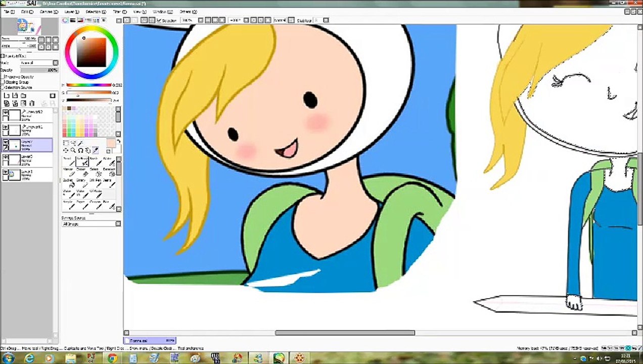Viewport: 643px width, 364px height.
Task: Open the Canvas menu
Action: tap(49, 12)
